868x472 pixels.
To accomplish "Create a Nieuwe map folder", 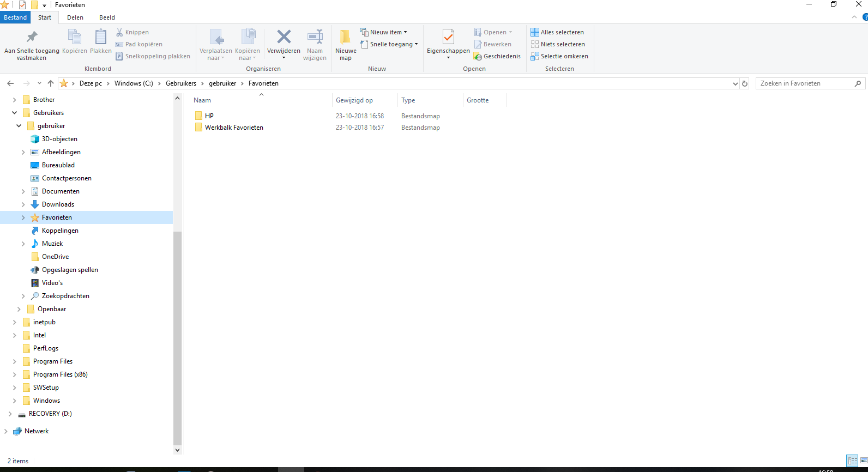I will point(346,45).
